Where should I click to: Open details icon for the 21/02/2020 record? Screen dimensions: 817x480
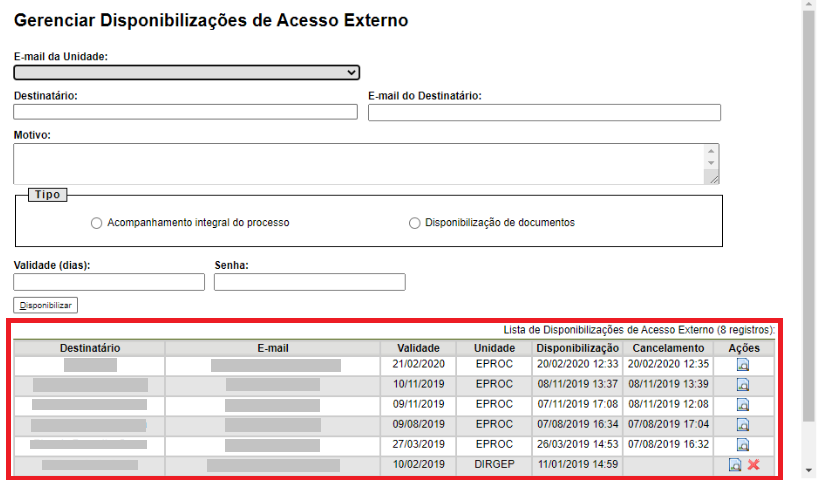point(743,365)
